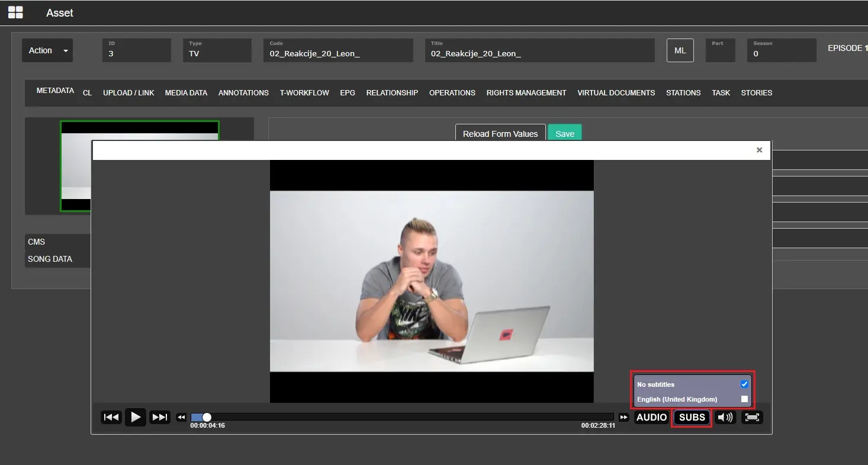The image size is (868, 465).
Task: Expand the Type TV field
Action: tap(217, 50)
